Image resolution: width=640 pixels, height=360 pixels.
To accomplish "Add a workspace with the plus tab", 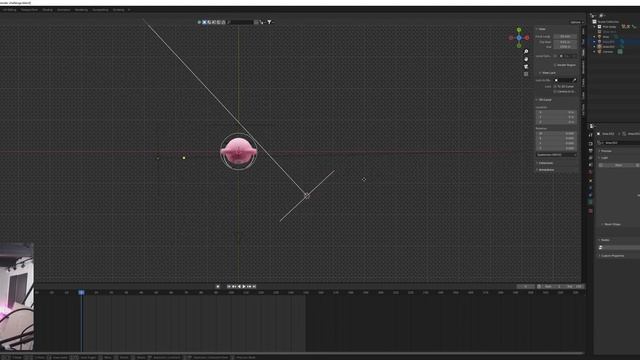I will (x=129, y=9).
